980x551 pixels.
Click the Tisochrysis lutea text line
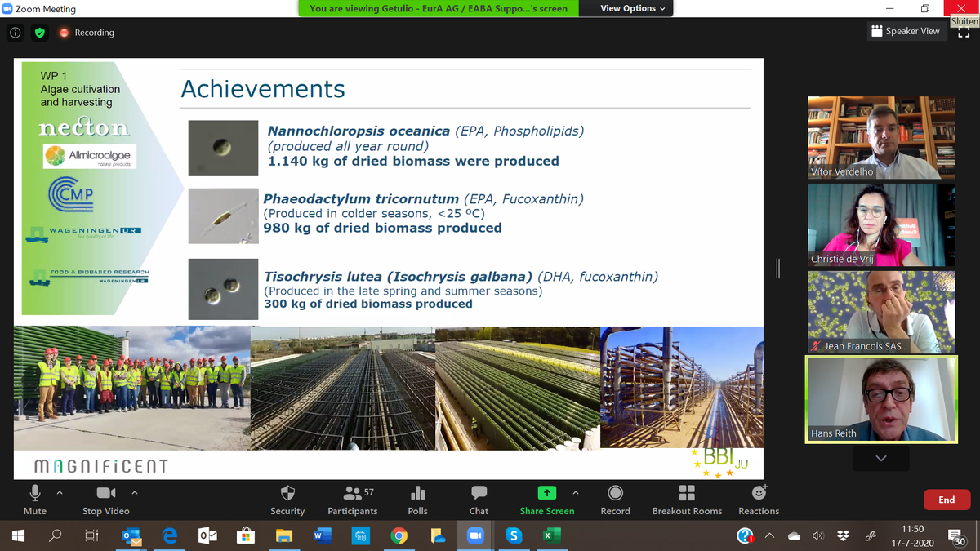(461, 276)
